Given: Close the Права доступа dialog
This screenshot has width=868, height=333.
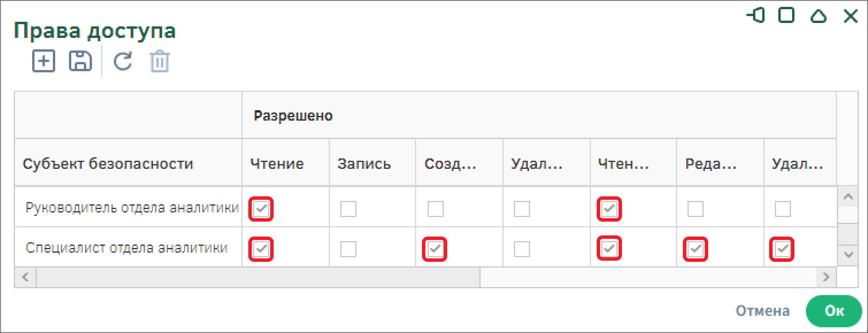Looking at the screenshot, I should coord(850,16).
